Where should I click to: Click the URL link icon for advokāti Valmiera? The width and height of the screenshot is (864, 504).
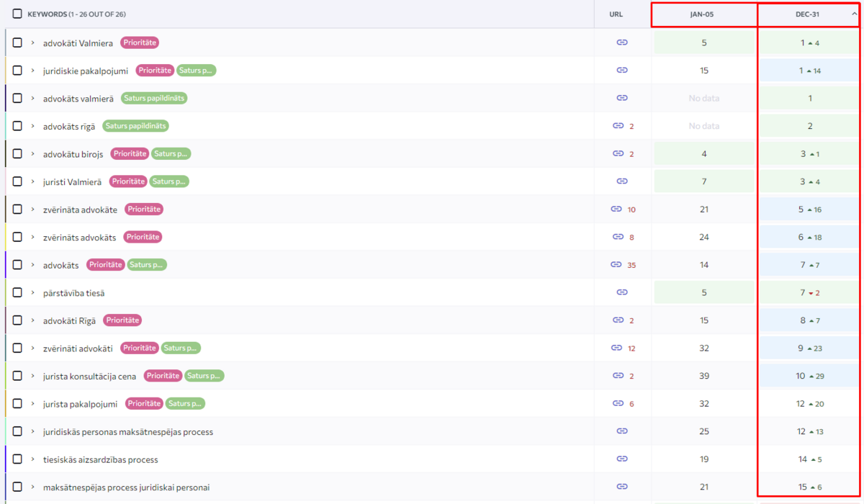[x=622, y=42]
